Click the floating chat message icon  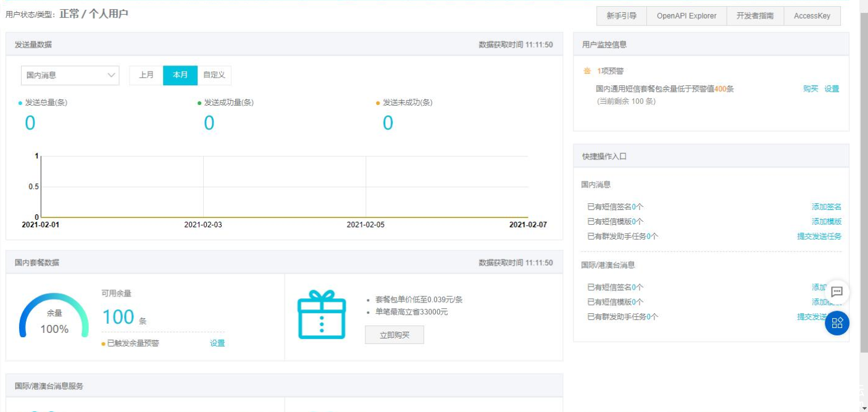click(837, 292)
